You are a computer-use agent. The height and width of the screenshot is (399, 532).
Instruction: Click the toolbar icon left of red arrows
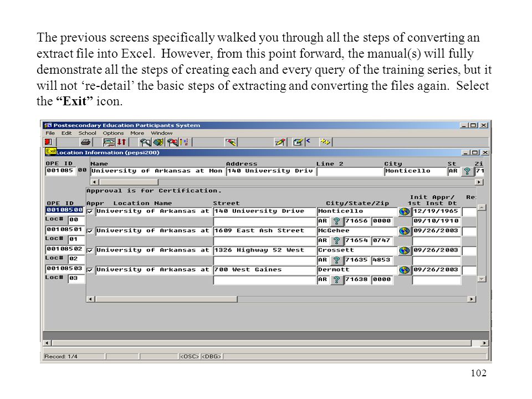pyautogui.click(x=109, y=142)
